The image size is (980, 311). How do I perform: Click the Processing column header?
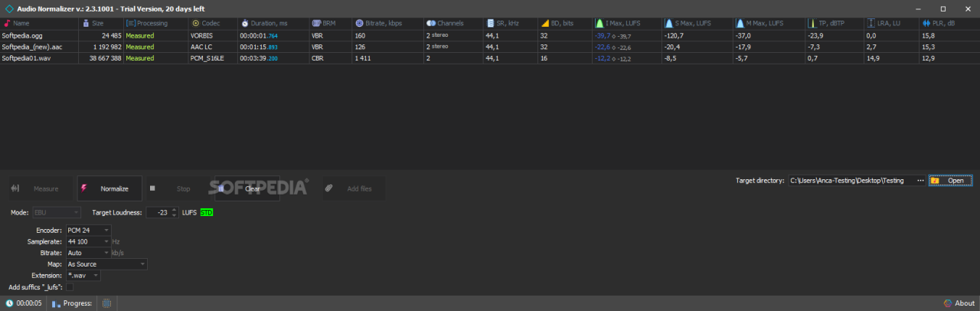[x=156, y=24]
